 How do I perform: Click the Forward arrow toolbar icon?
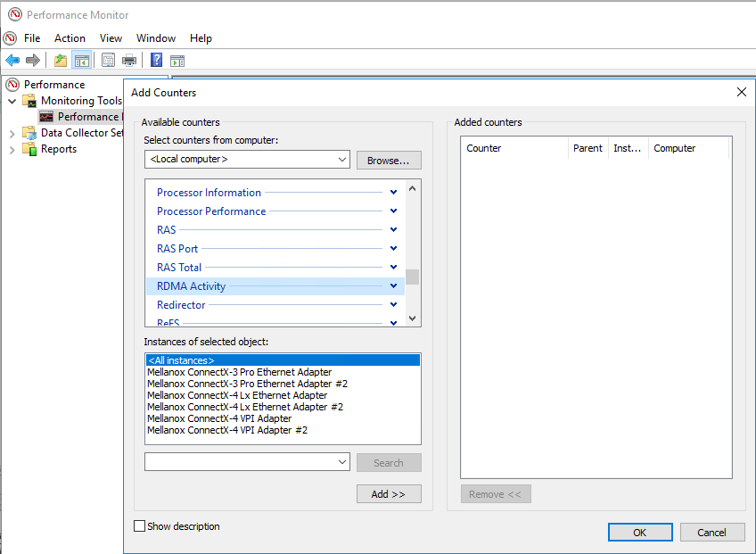tap(33, 61)
